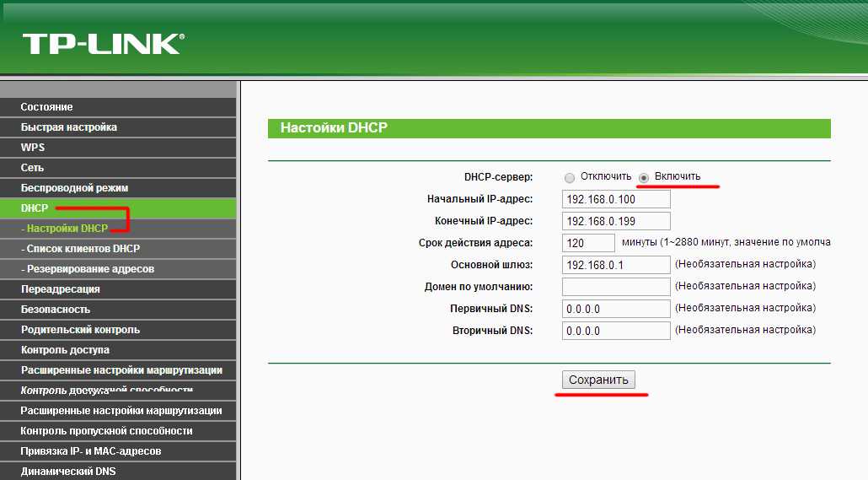Open the Состояние menu item
The width and height of the screenshot is (868, 480).
pyautogui.click(x=47, y=107)
